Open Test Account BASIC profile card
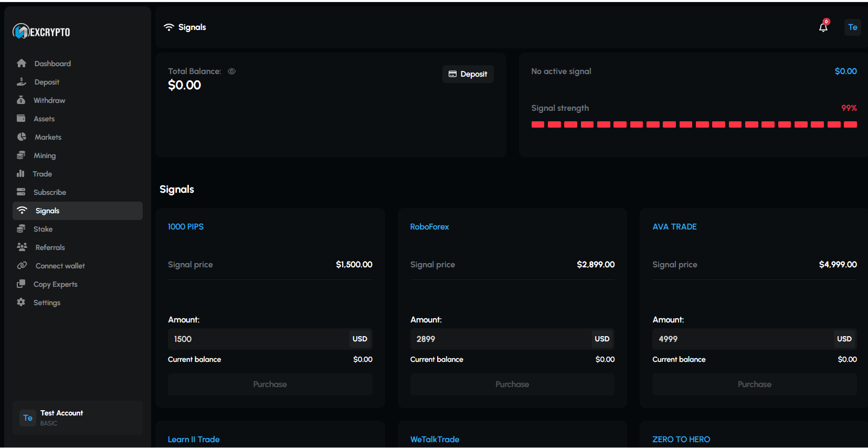Image resolution: width=868 pixels, height=448 pixels. tap(78, 418)
